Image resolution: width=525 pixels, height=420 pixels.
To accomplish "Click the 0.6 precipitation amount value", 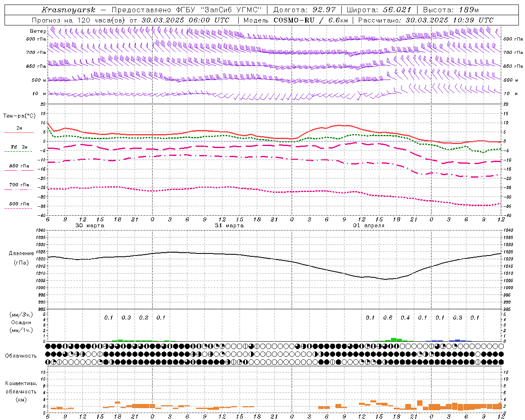I will tap(388, 317).
